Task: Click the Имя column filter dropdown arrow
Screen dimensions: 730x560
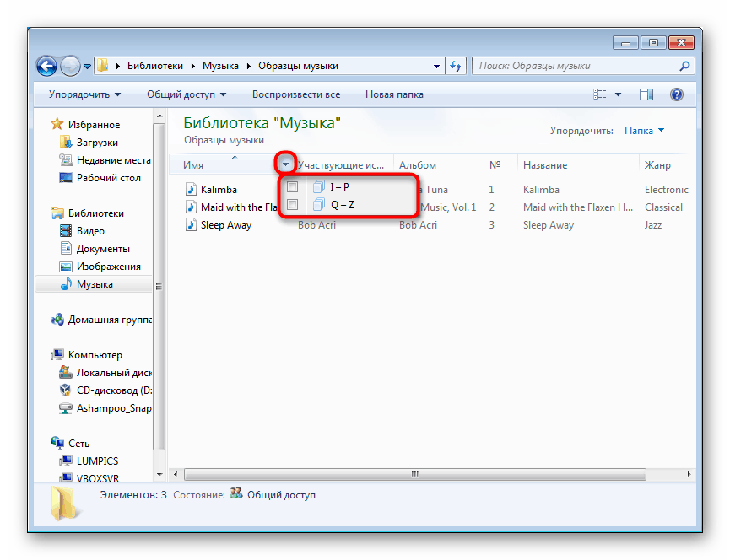Action: click(285, 164)
